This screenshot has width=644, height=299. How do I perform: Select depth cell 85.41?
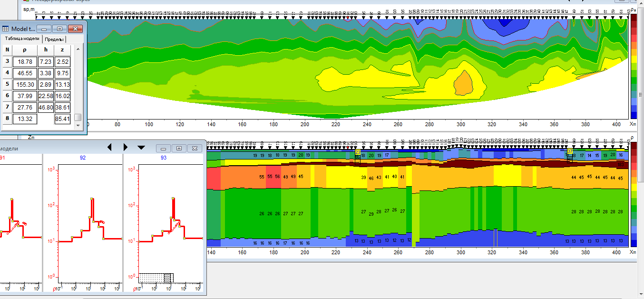(x=62, y=119)
